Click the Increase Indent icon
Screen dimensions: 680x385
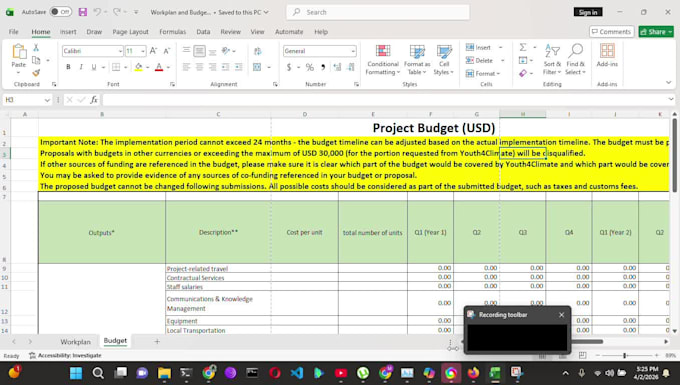click(x=239, y=67)
